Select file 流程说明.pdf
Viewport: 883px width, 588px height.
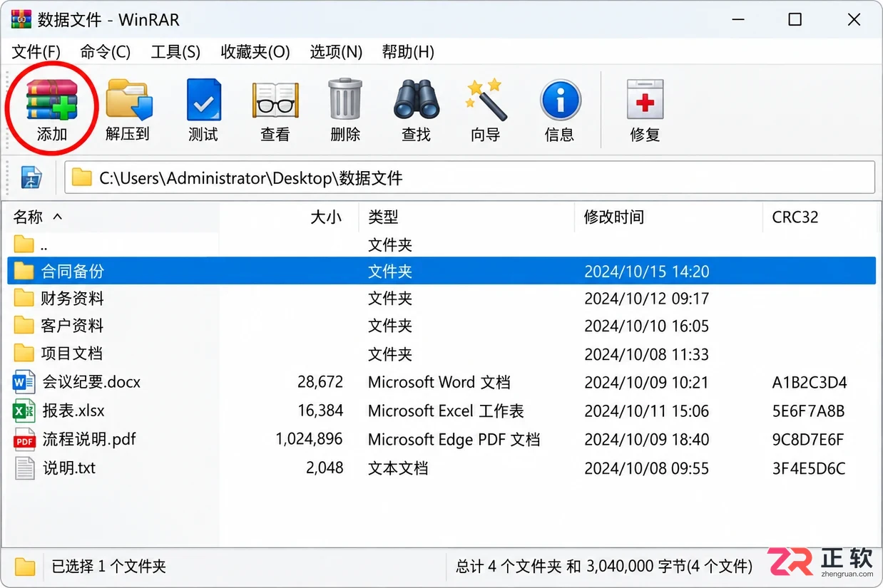pyautogui.click(x=89, y=439)
